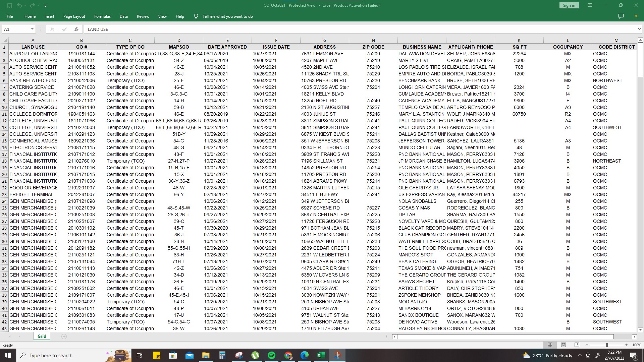Screen dimensions: 644x362
Task: Switch to the Insert tab
Action: 49,16
